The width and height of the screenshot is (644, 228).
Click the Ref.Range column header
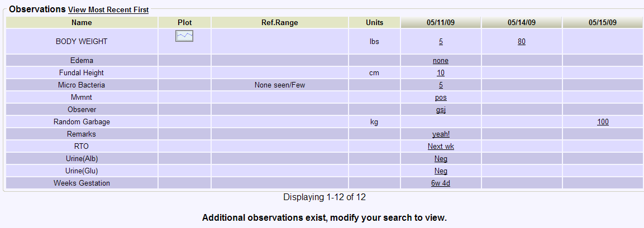click(x=280, y=22)
